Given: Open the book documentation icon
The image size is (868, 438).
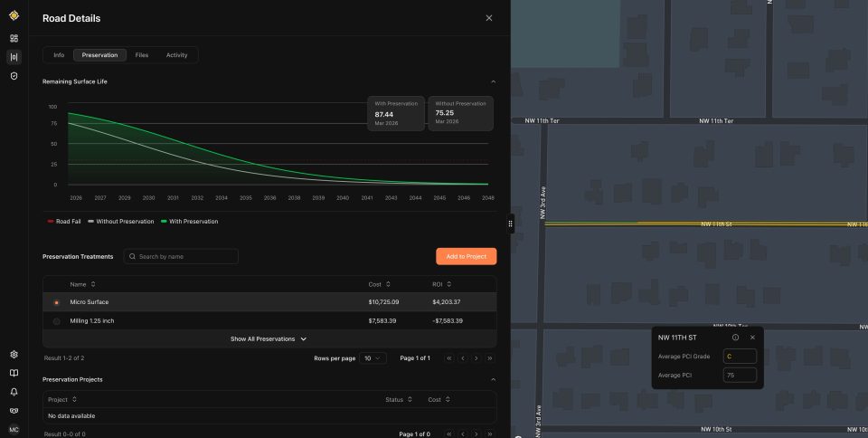Looking at the screenshot, I should point(14,373).
